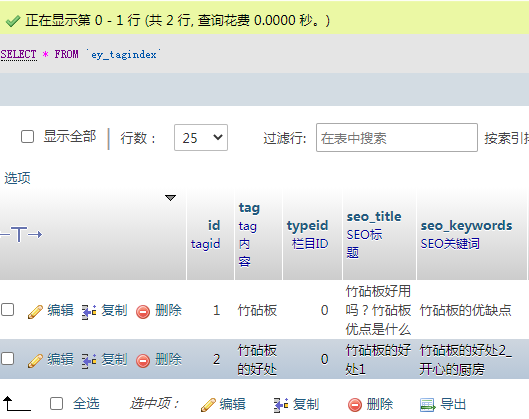Click the pencil edit icon for row 2
Viewport: 529px width, 419px height.
(35, 360)
